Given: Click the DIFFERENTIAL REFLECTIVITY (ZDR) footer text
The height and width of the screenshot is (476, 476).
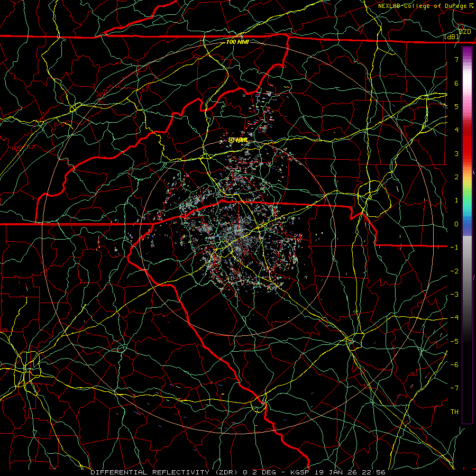Looking at the screenshot, I should point(164,472).
